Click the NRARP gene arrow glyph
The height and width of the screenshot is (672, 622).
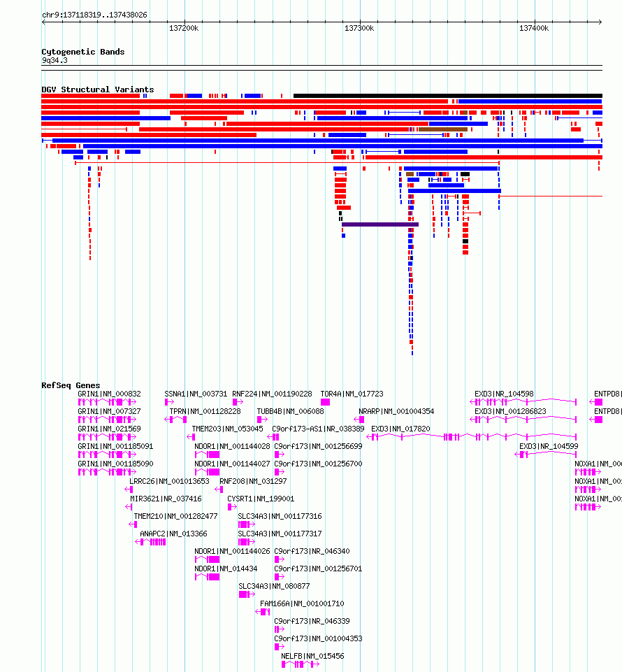coord(359,420)
